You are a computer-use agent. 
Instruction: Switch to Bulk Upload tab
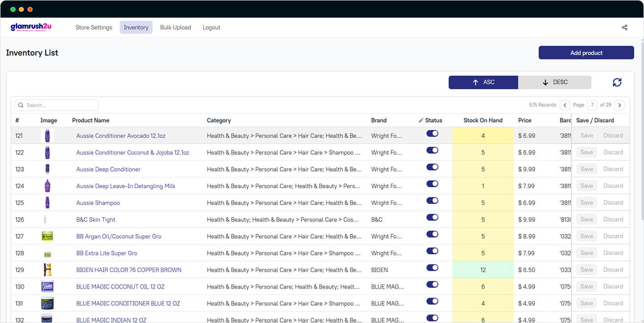[175, 27]
